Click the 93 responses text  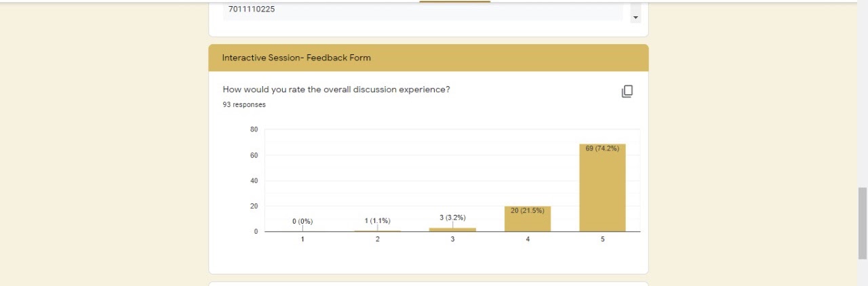coord(244,105)
